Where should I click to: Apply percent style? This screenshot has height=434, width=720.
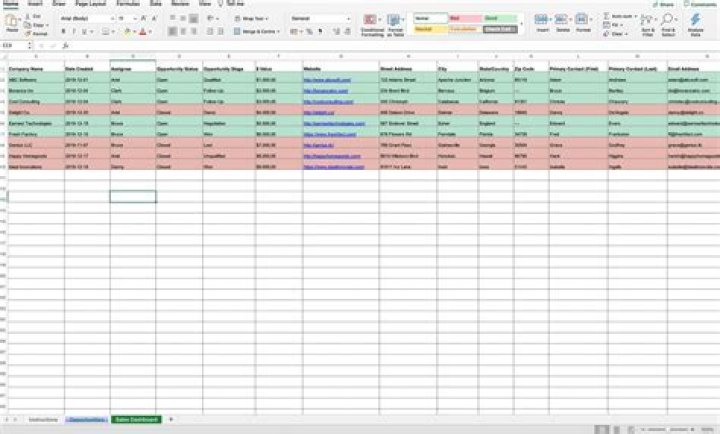(x=309, y=32)
